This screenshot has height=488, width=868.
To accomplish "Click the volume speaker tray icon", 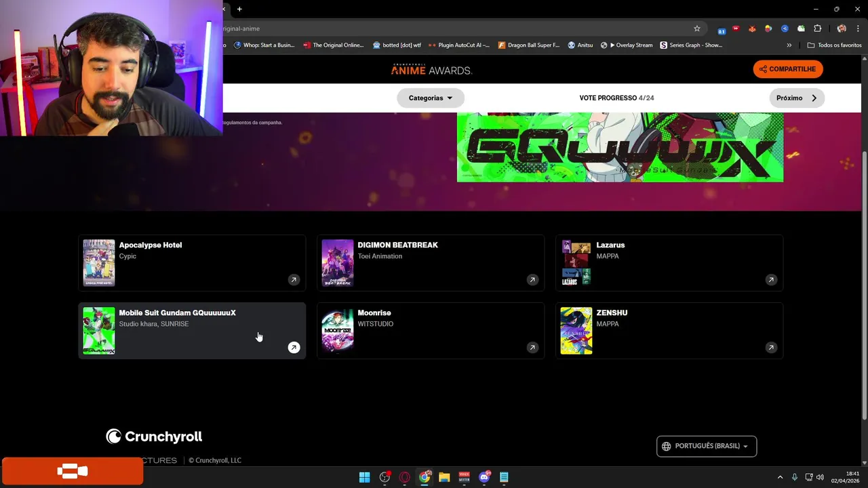I will click(x=821, y=477).
